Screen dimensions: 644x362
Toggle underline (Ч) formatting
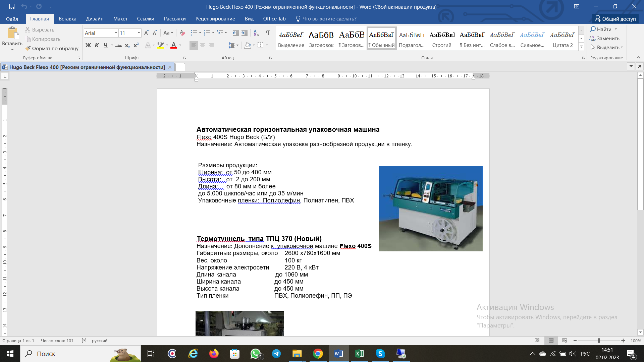tap(106, 45)
